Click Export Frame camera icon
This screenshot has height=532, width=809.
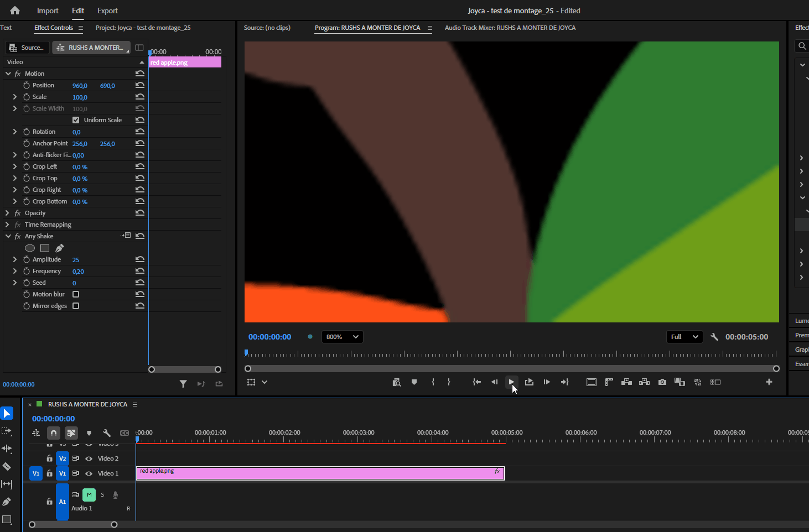pyautogui.click(x=662, y=382)
